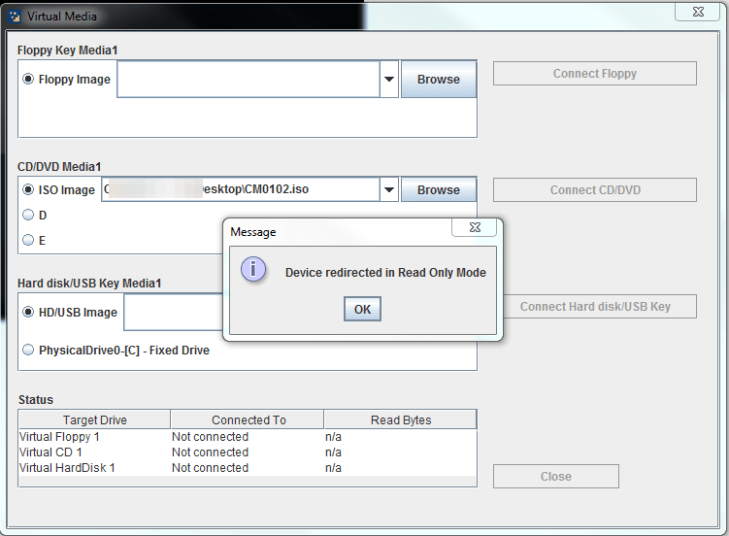
Task: Click the Floppy Image path text field
Action: pos(248,80)
